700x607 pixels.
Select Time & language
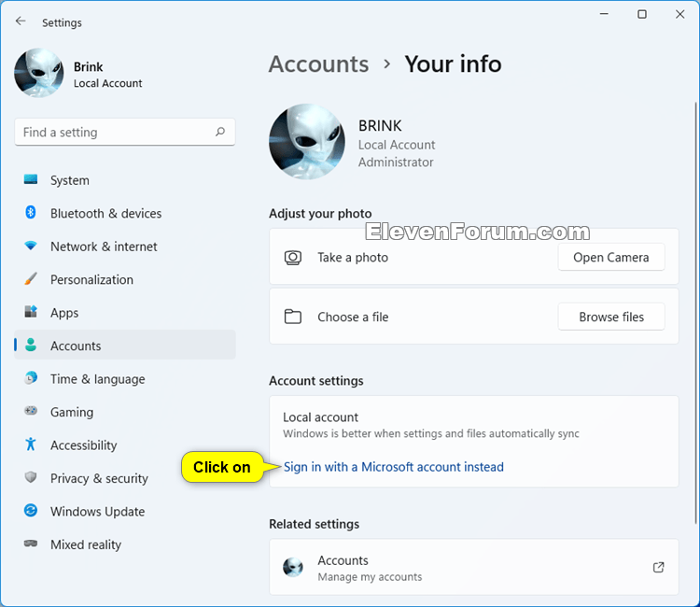click(125, 379)
